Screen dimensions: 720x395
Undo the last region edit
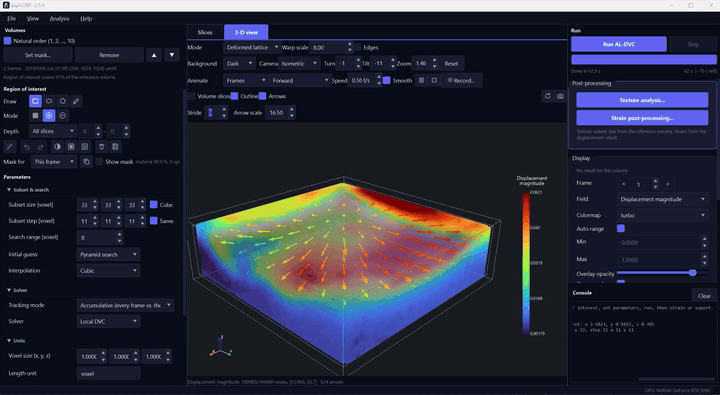(27, 147)
